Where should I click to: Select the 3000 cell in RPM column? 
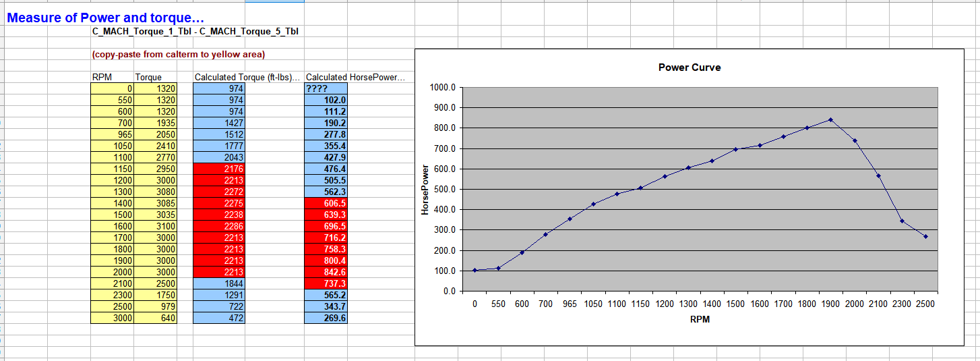click(112, 318)
